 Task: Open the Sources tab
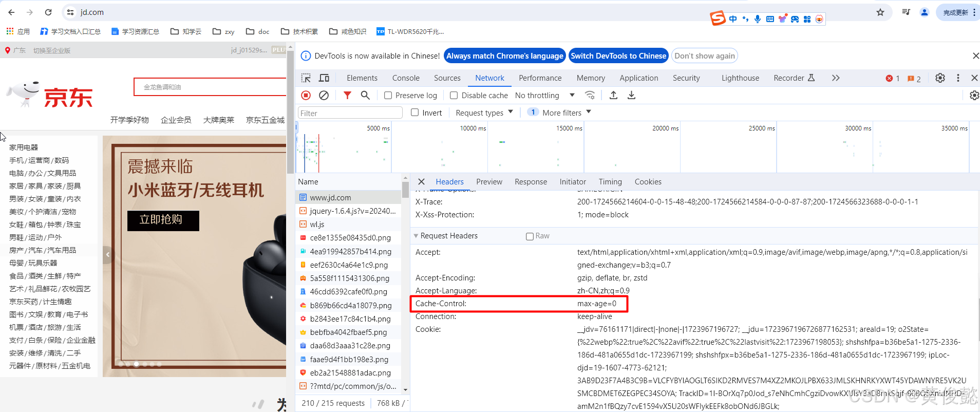[x=447, y=78]
